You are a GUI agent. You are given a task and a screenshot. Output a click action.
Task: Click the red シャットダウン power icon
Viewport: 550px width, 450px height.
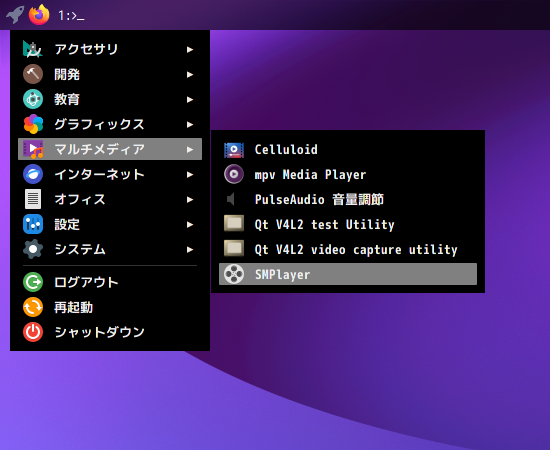pos(33,332)
